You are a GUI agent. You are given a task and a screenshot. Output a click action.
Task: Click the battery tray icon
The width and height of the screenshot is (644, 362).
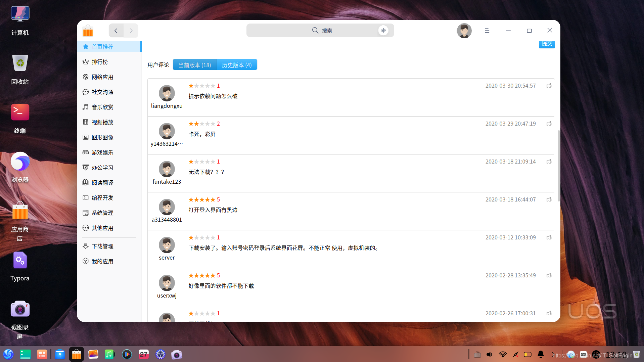(x=528, y=354)
